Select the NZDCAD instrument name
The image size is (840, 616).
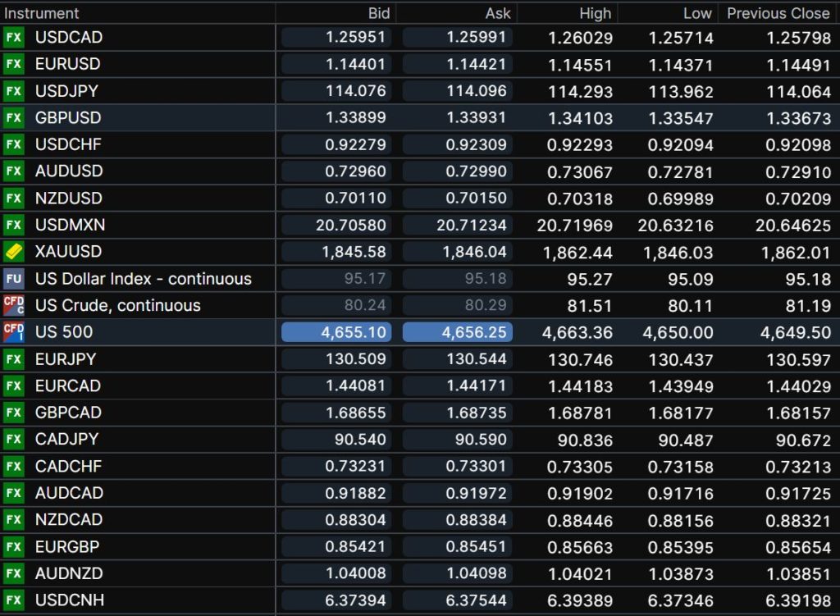coord(69,520)
